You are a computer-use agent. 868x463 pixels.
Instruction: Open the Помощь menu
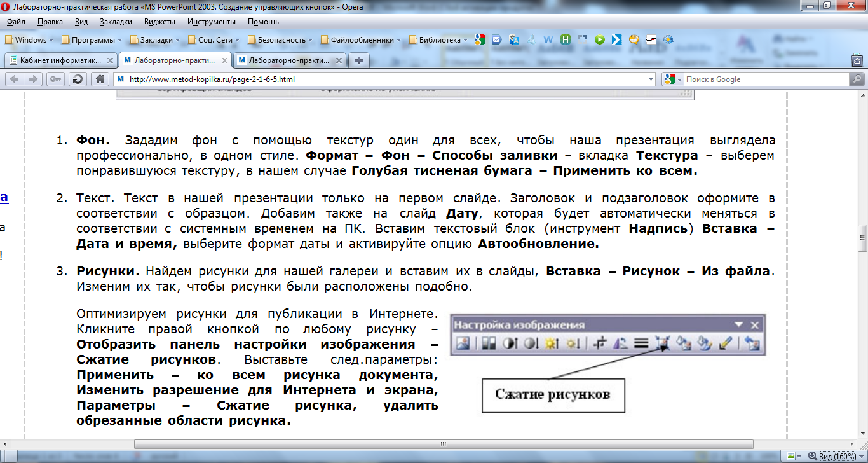point(263,22)
